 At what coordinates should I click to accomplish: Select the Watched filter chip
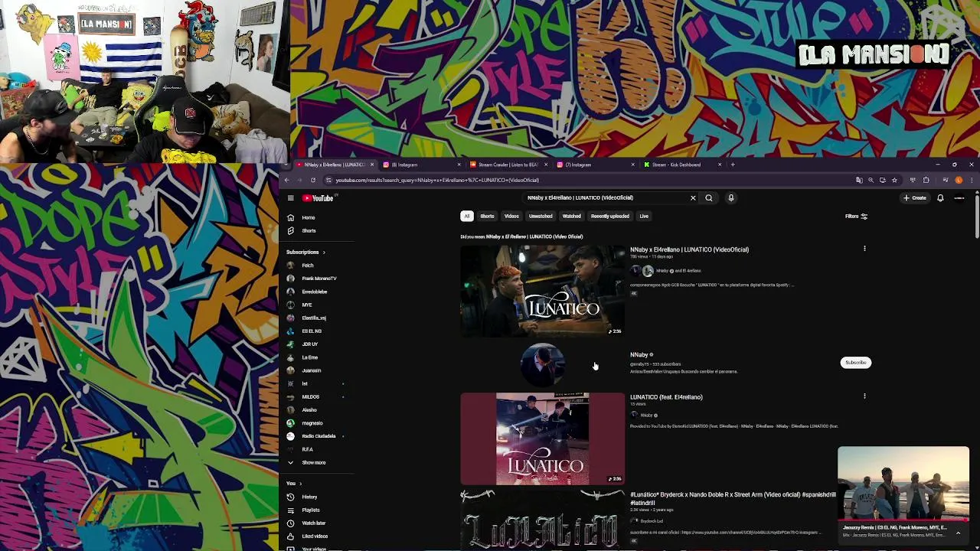pos(572,217)
